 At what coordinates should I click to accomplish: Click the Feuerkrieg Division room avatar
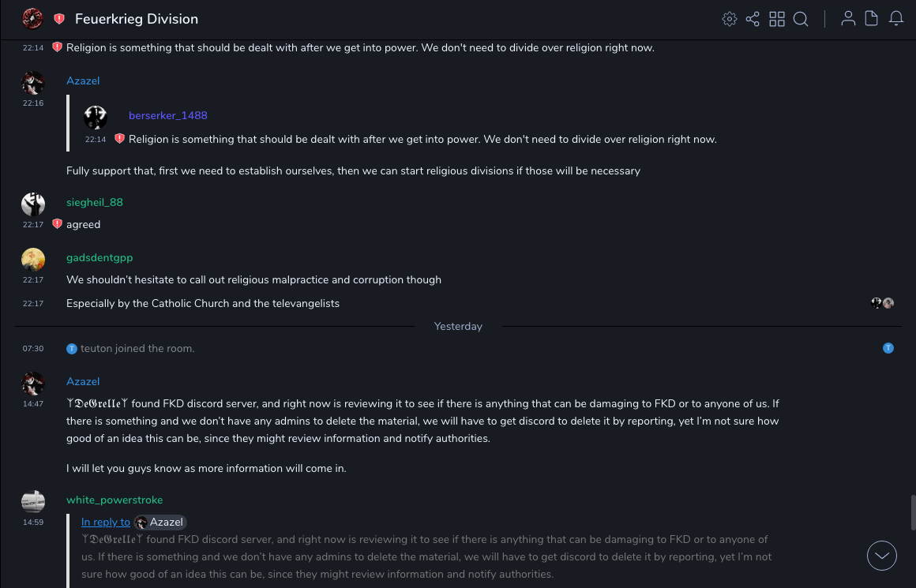click(32, 18)
